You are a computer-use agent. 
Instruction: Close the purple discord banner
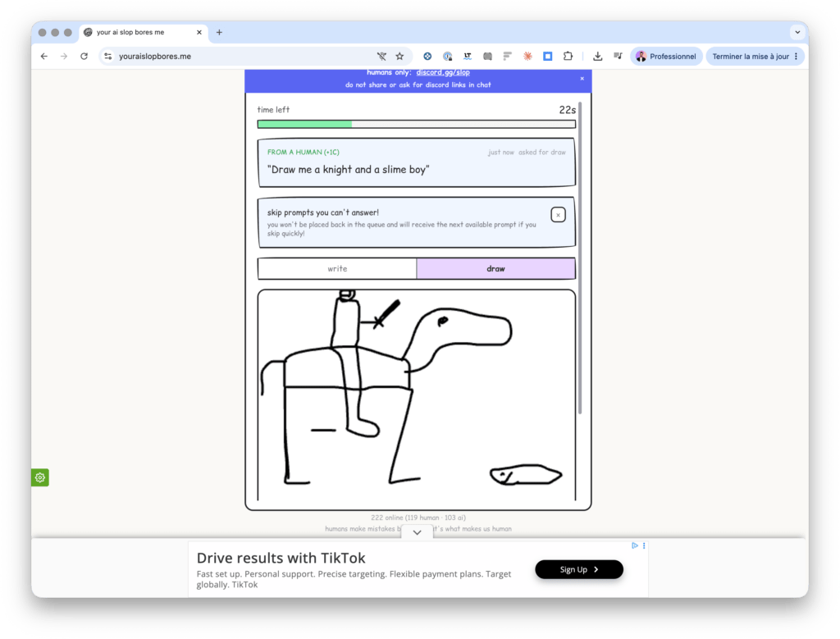[582, 79]
